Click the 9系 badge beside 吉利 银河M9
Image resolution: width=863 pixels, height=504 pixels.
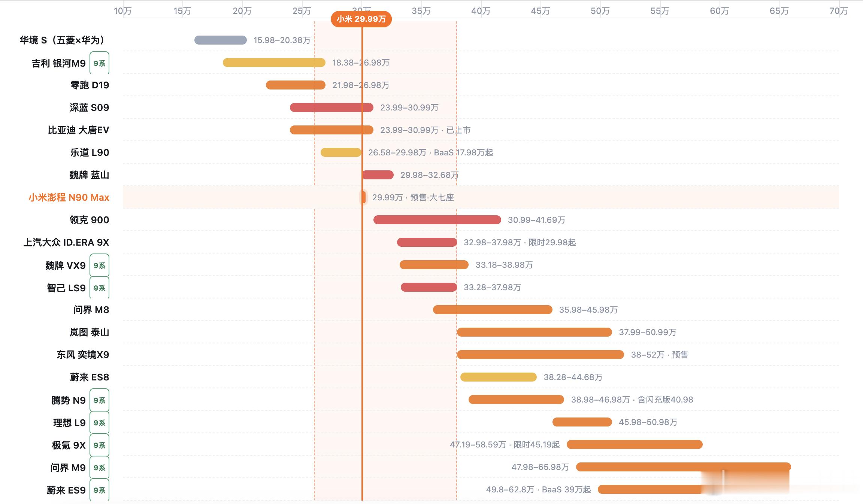tap(99, 63)
